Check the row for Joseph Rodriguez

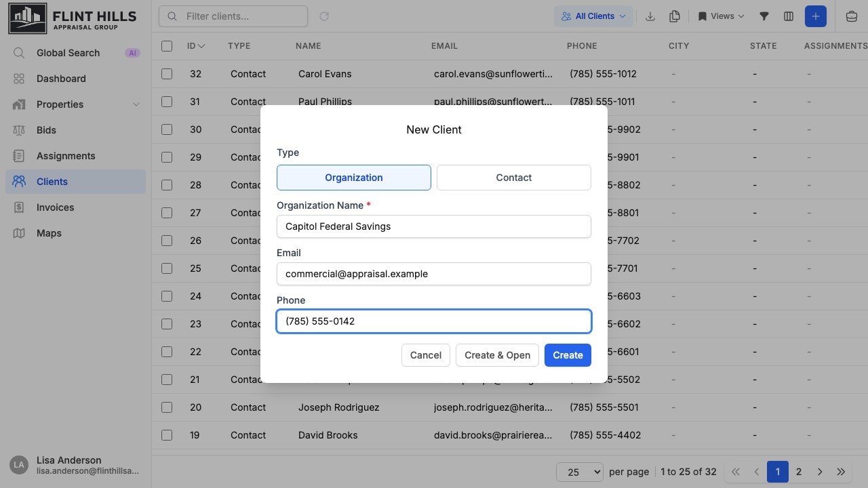point(167,407)
